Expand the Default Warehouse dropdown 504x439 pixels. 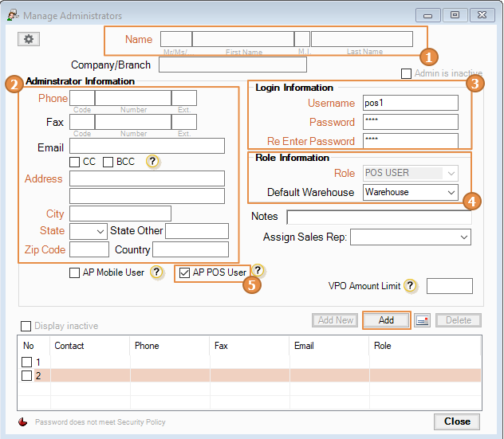pyautogui.click(x=451, y=192)
